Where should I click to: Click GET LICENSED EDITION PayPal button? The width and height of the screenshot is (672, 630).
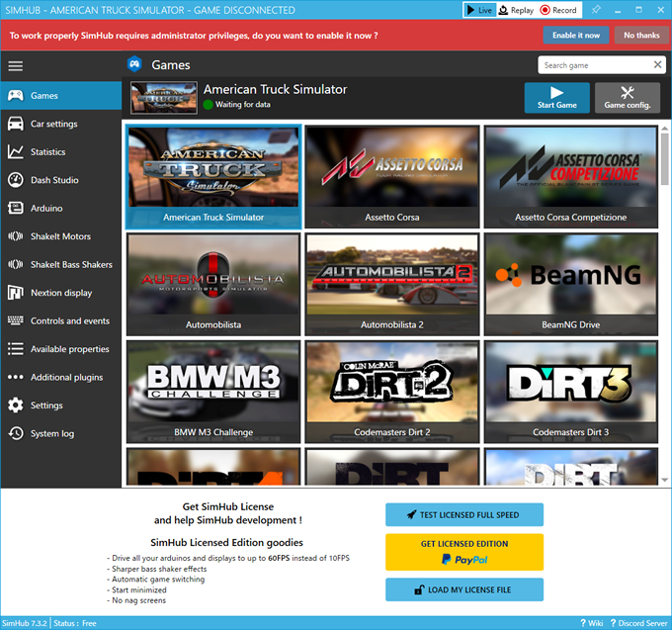(464, 552)
